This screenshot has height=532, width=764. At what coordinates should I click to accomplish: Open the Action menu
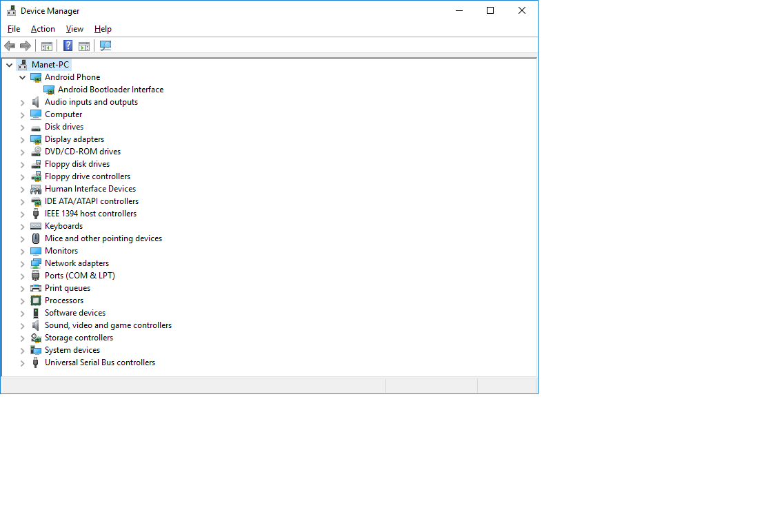[x=43, y=29]
